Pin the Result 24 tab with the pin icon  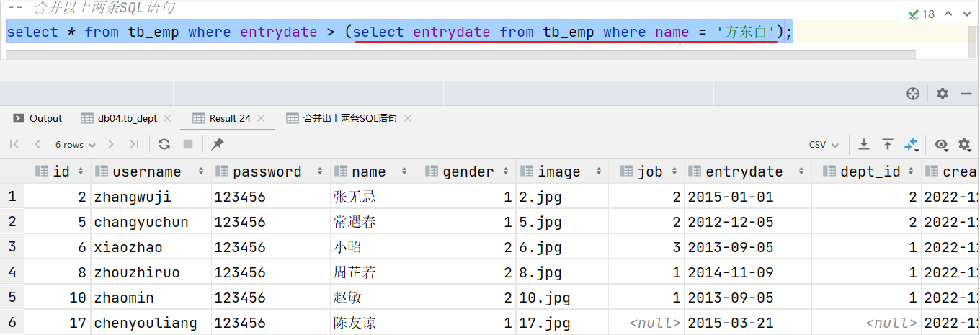click(217, 144)
